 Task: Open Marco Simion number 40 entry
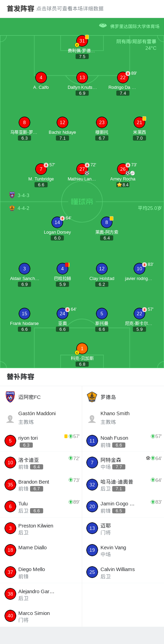[x=41, y=616]
